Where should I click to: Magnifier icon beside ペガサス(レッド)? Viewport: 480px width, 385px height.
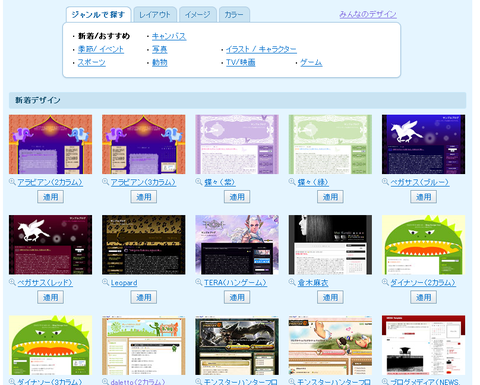click(12, 283)
